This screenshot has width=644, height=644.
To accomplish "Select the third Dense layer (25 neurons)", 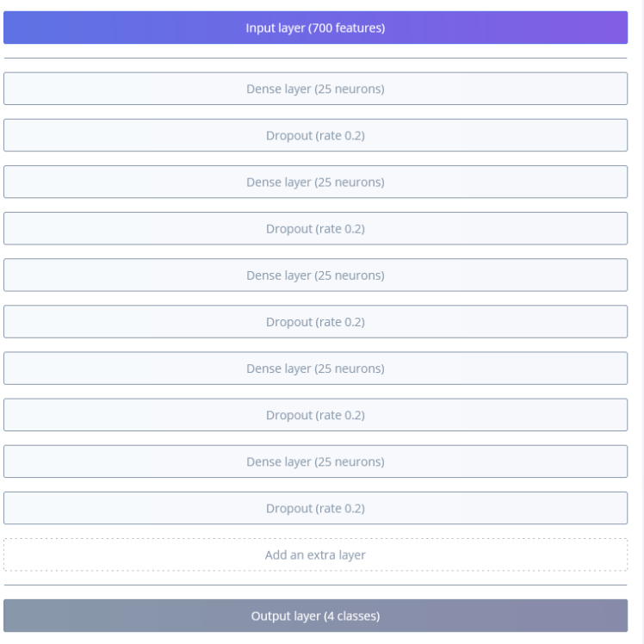I will [315, 276].
